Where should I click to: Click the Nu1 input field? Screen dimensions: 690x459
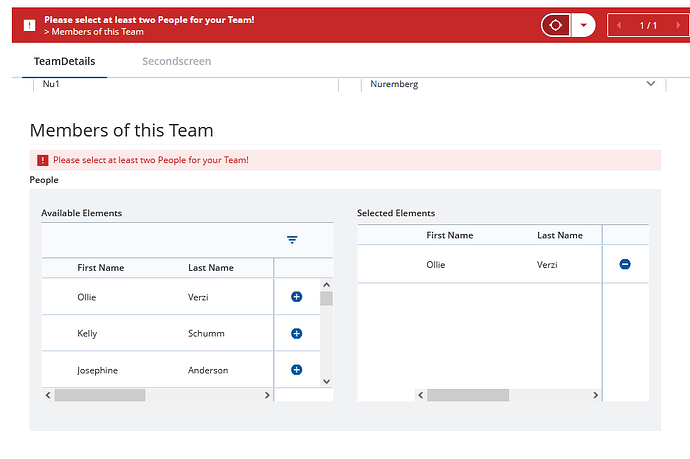[x=186, y=84]
